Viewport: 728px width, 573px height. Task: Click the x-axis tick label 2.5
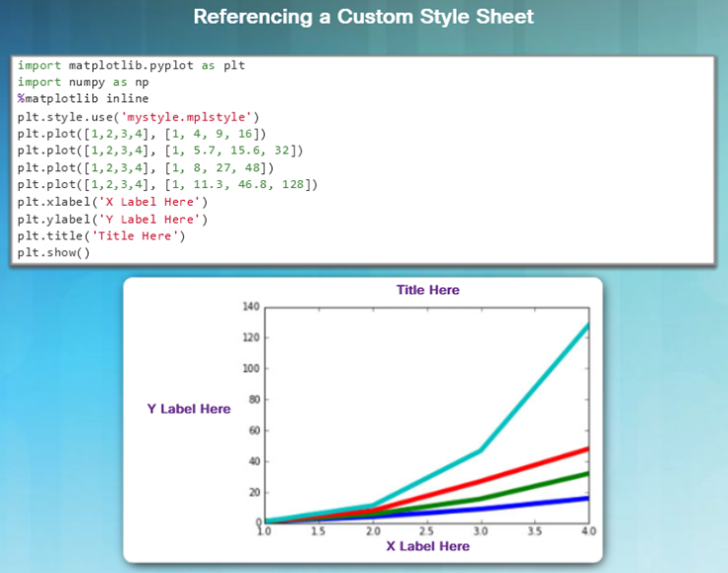tap(426, 531)
